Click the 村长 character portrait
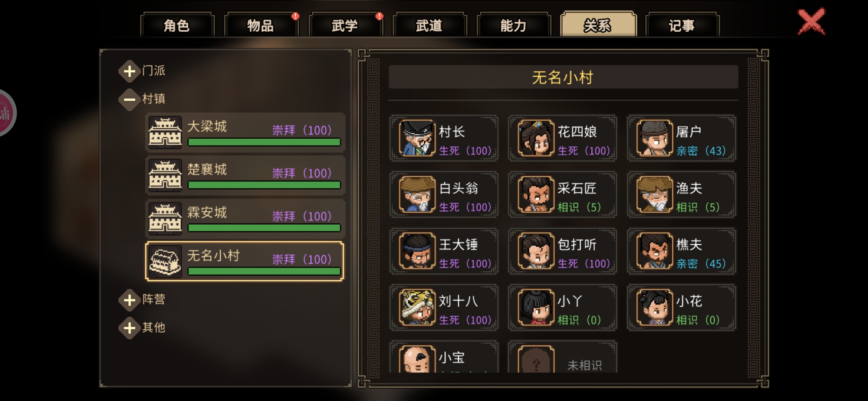This screenshot has height=401, width=868. pos(417,138)
